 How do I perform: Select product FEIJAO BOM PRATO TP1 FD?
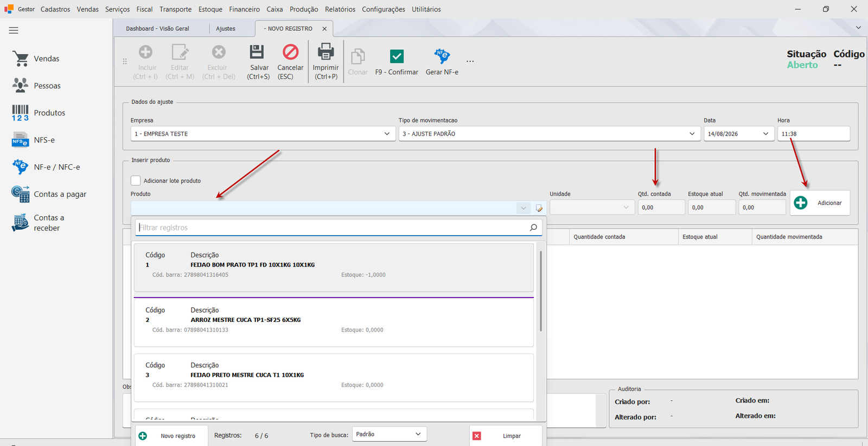[334, 267]
